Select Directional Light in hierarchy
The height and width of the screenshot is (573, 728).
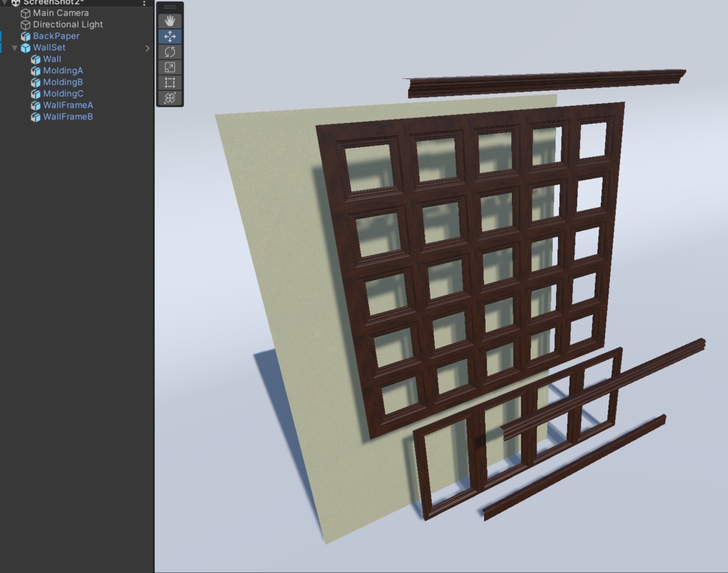pos(68,25)
